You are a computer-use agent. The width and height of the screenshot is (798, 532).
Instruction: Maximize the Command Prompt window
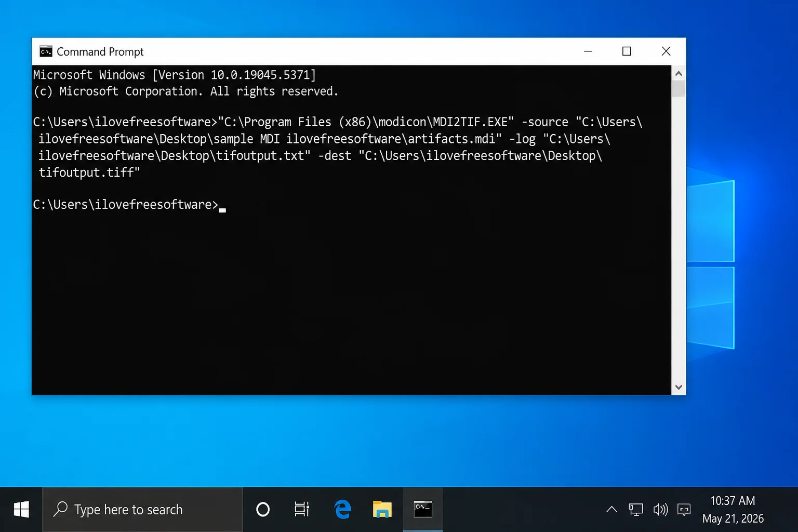pos(627,51)
